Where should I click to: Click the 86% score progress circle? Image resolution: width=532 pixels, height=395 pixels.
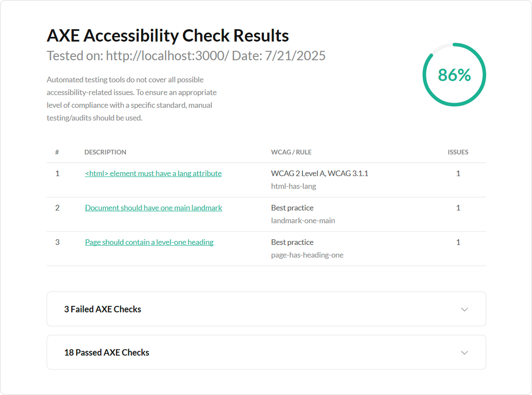(x=454, y=75)
